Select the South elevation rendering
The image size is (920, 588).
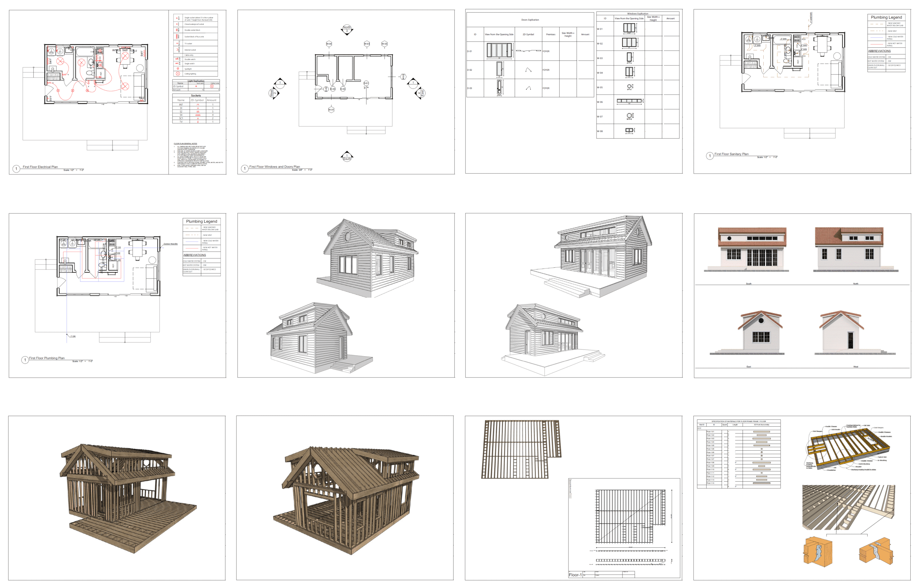[x=747, y=250]
